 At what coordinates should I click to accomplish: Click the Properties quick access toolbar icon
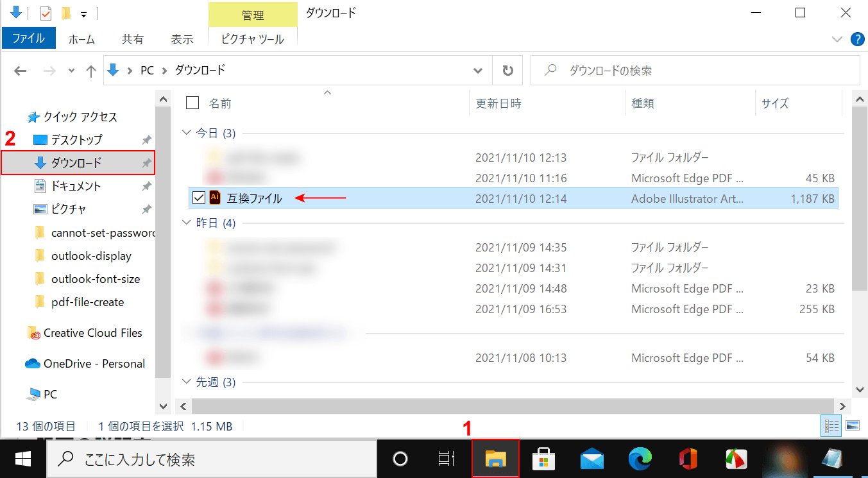click(46, 13)
